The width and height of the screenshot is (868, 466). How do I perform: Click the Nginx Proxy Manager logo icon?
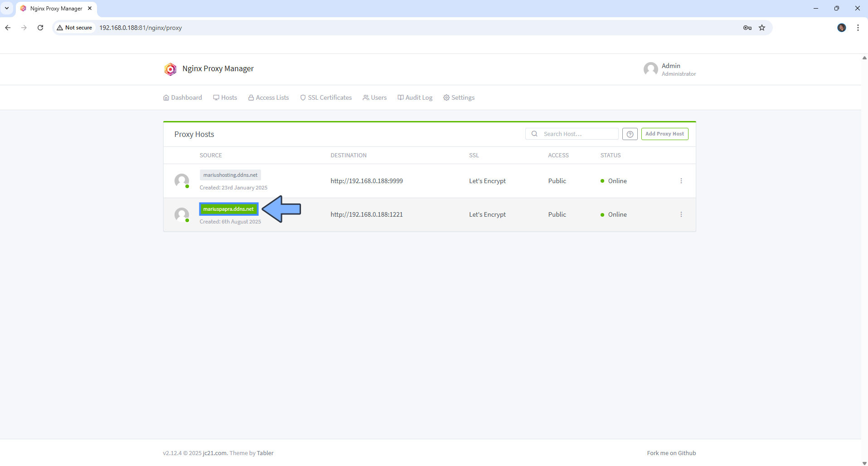coord(170,69)
